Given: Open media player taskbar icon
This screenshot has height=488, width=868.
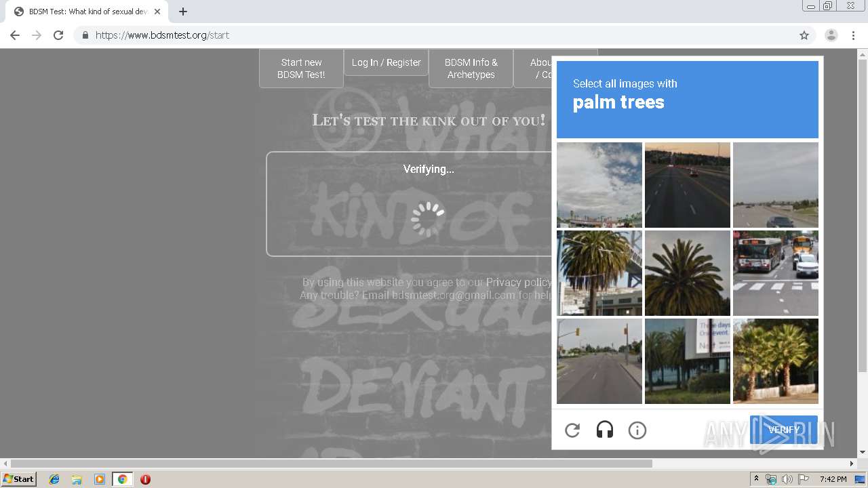Looking at the screenshot, I should (100, 479).
